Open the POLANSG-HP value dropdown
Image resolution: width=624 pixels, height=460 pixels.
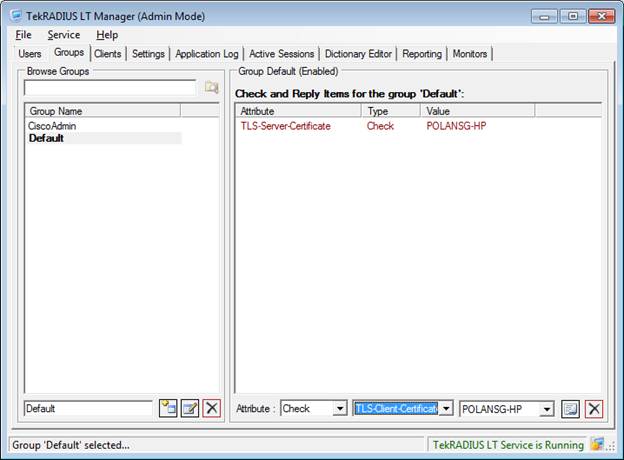pyautogui.click(x=547, y=409)
